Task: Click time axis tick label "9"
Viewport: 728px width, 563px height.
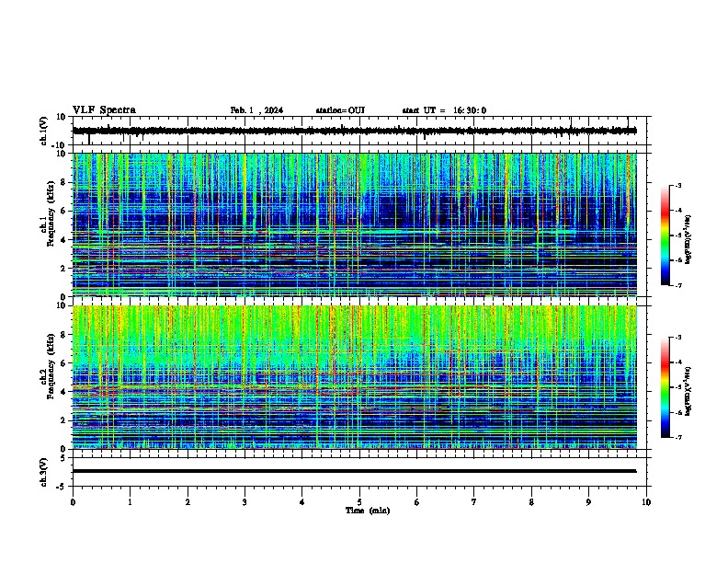Action: point(588,502)
